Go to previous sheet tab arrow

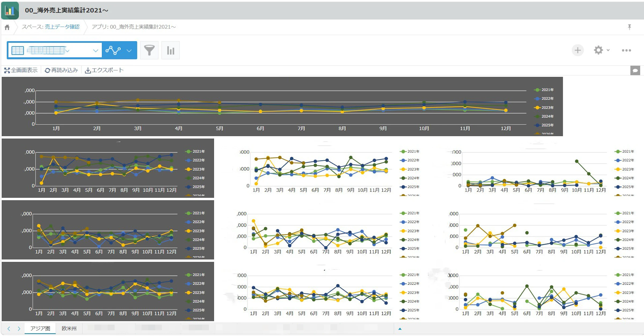9,328
